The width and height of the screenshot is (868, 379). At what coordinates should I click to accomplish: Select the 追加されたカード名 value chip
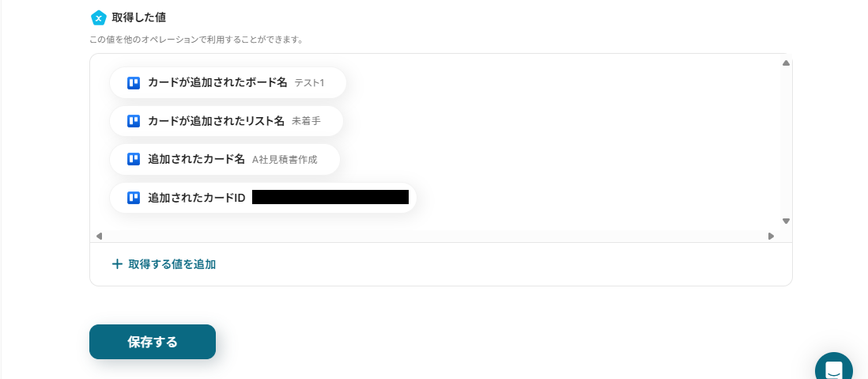pyautogui.click(x=225, y=160)
